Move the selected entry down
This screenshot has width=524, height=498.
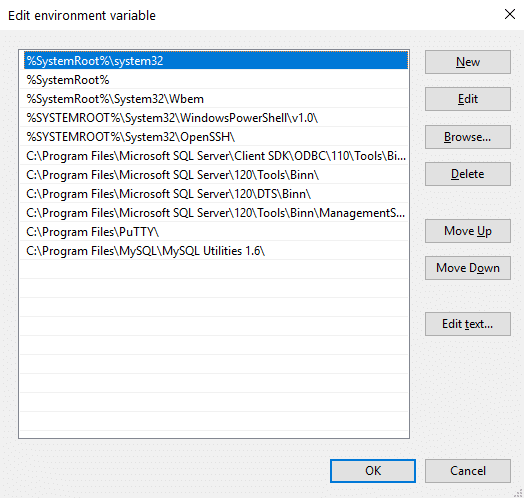(x=468, y=268)
